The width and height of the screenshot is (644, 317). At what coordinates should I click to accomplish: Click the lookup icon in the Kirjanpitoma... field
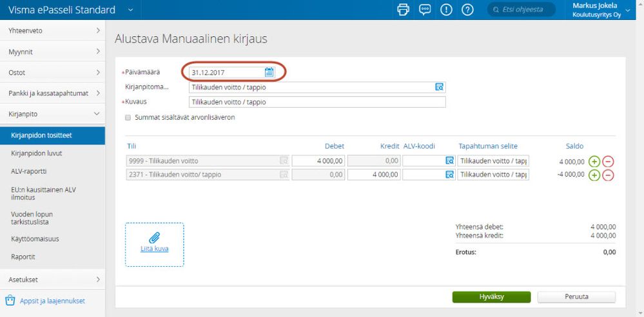tap(440, 87)
